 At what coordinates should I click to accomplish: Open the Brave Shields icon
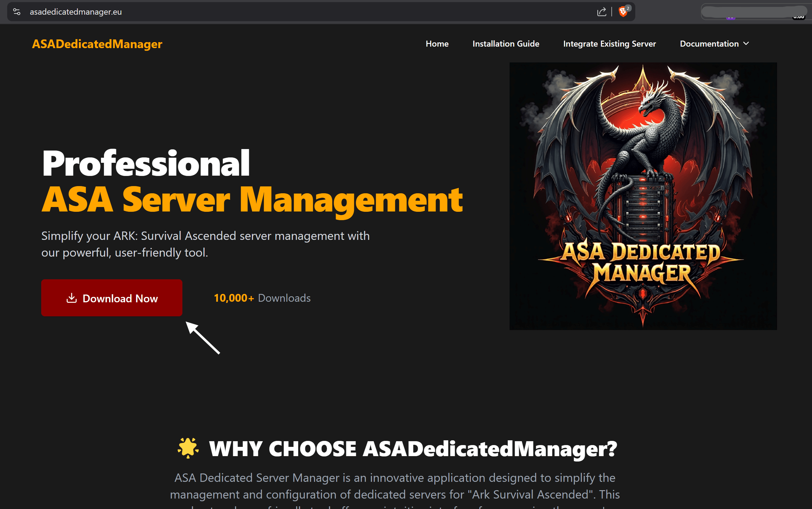[x=623, y=12]
